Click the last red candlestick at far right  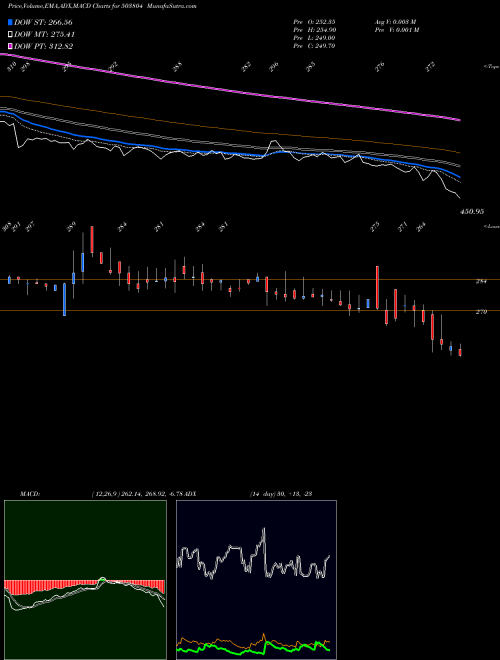tap(460, 352)
